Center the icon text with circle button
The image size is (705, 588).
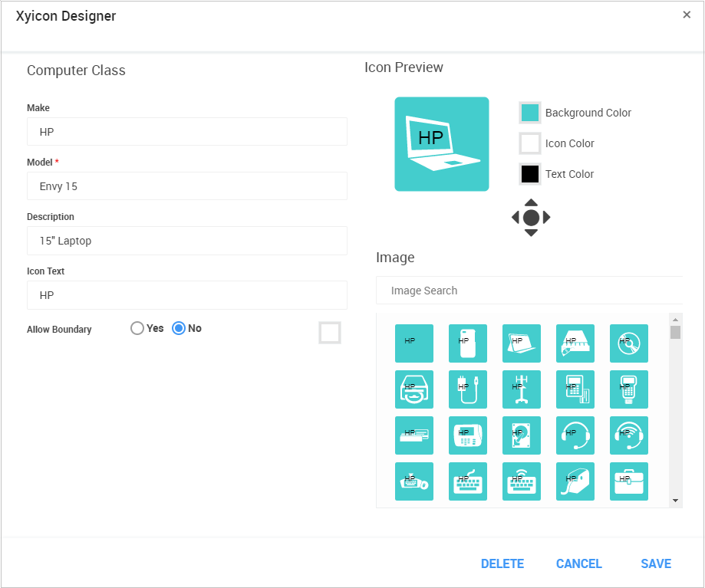pyautogui.click(x=531, y=218)
